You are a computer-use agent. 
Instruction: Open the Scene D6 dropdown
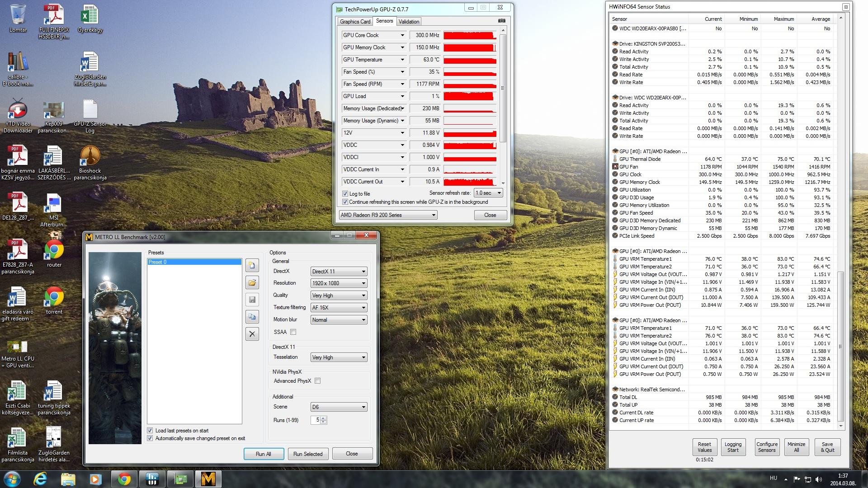click(339, 407)
